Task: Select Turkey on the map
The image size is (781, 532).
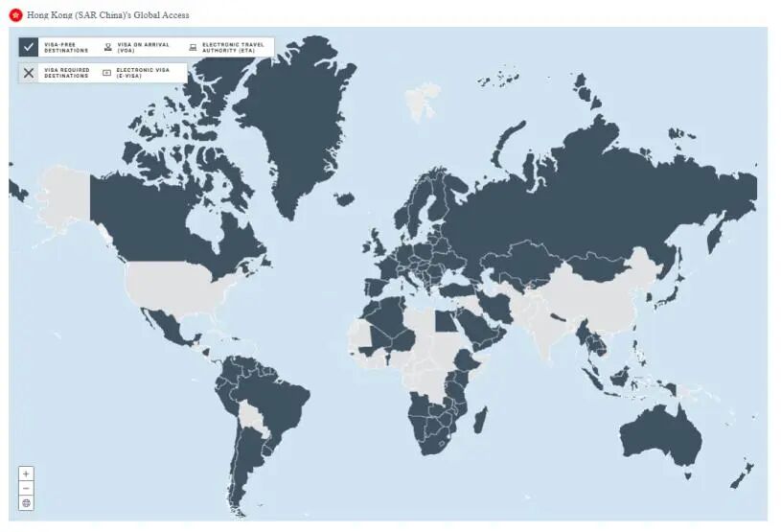Action: coord(457,289)
